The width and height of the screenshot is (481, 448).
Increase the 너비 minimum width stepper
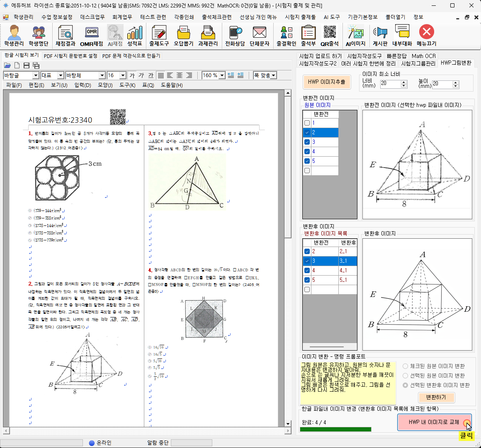[404, 82]
